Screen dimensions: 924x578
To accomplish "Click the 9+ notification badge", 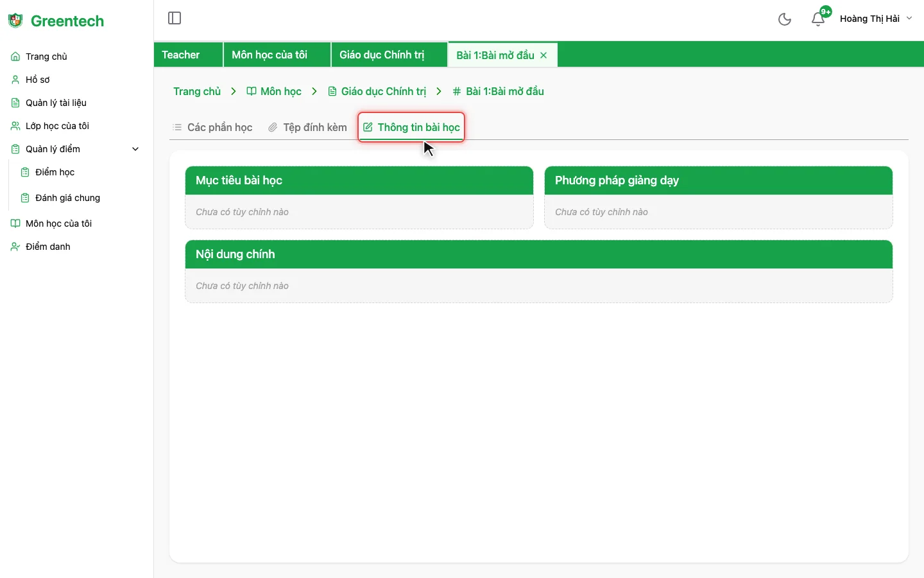I will 826,12.
